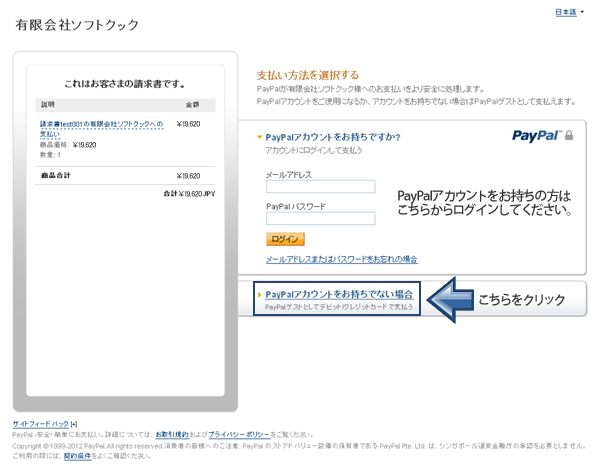The width and height of the screenshot is (600, 470).
Task: Expand PayPalアカウントをお持ちでない場合 section
Action: 339,294
